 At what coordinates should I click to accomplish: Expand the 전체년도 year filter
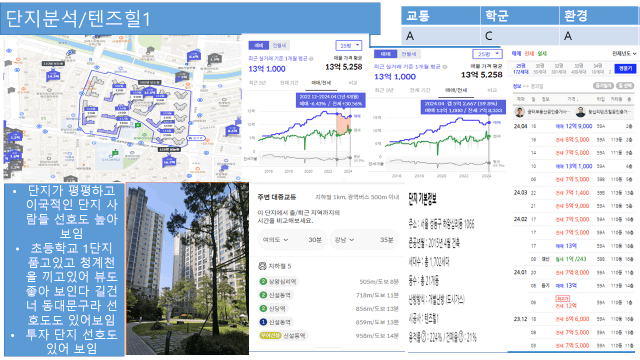(x=624, y=53)
